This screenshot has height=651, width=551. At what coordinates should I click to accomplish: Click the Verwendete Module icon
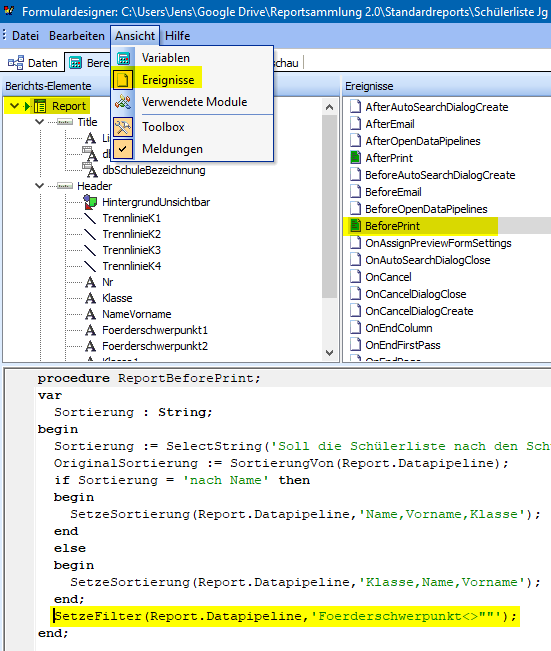123,102
